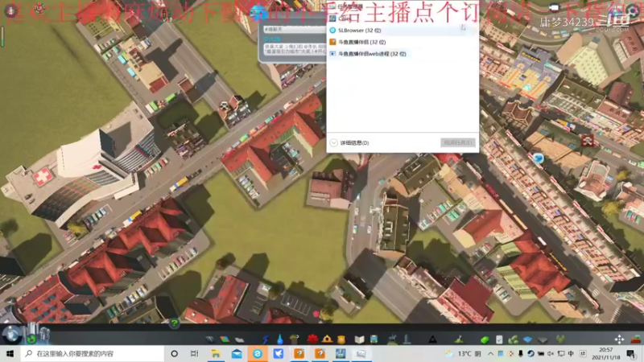
Task: Open Mail app from taskbar
Action: 237,353
